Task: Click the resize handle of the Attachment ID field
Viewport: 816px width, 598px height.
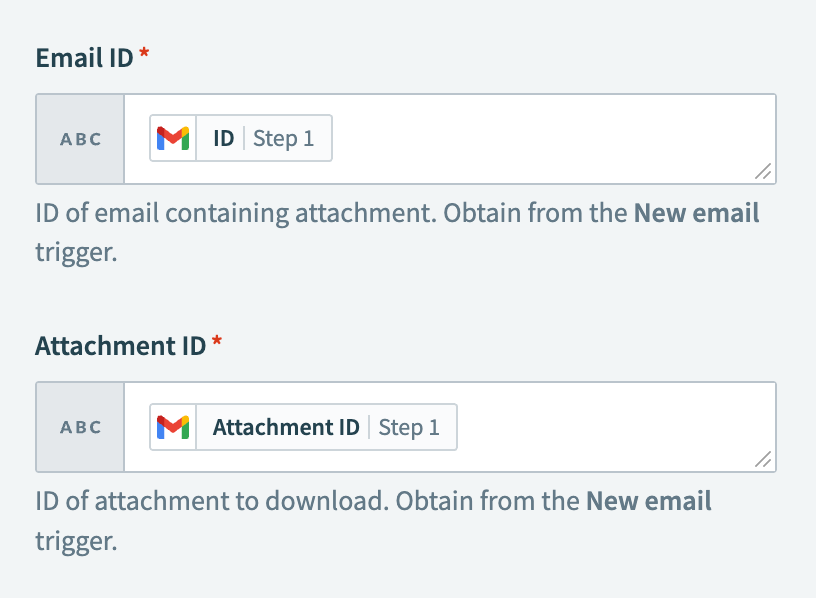Action: tap(764, 460)
